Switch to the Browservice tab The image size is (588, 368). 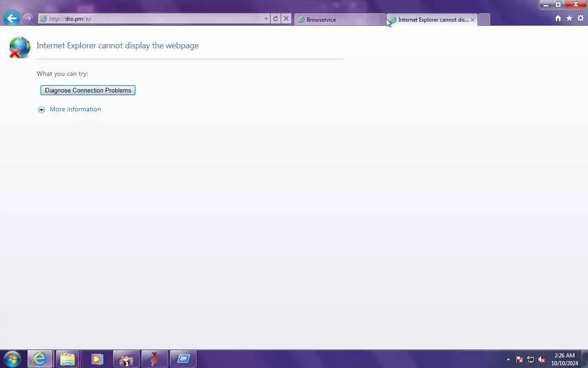339,20
